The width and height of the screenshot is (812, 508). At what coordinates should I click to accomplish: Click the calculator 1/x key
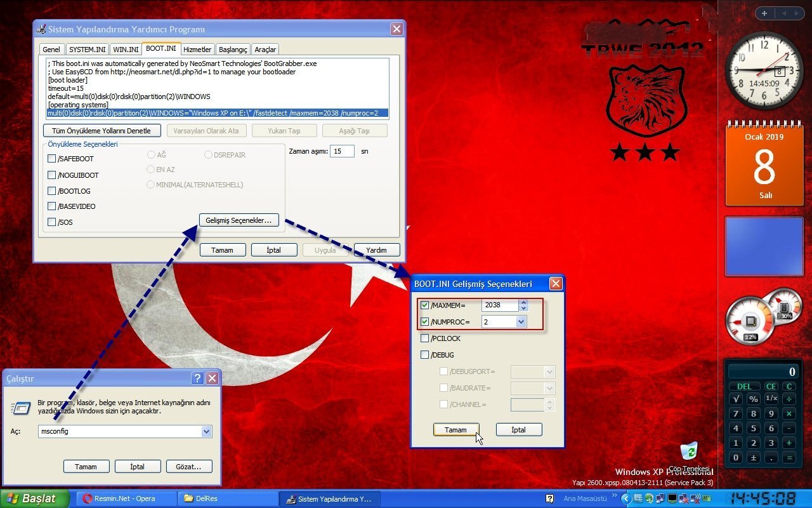tap(771, 399)
